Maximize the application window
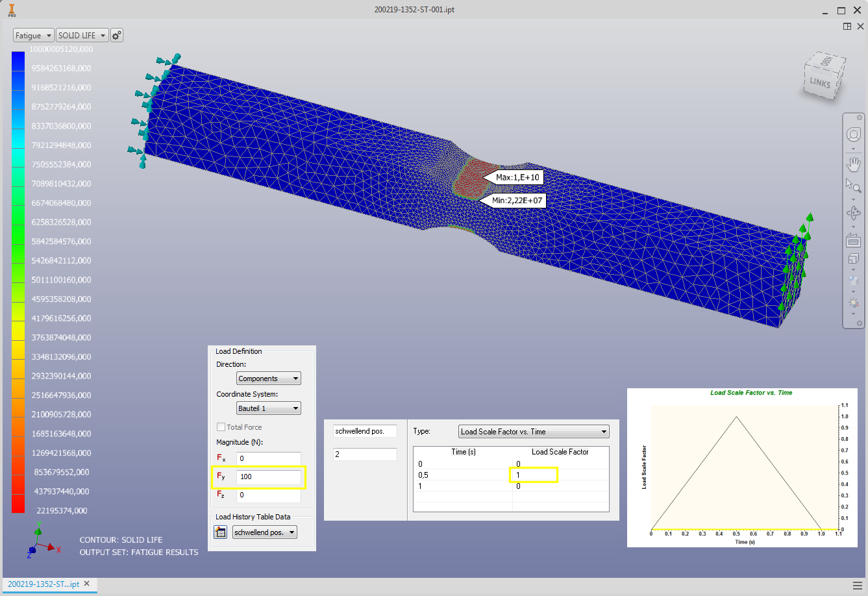This screenshot has width=868, height=596. pos(841,10)
